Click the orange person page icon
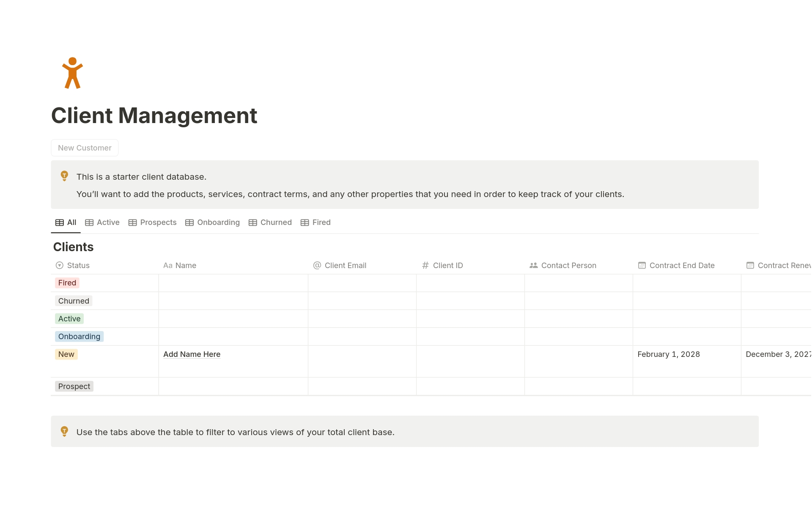Screen dimensions: 812x507 coord(72,73)
